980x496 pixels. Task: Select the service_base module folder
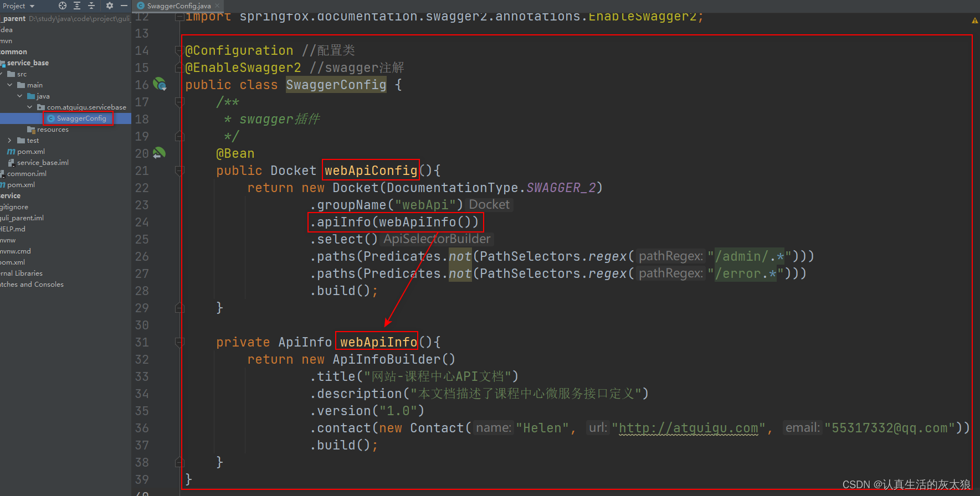28,63
